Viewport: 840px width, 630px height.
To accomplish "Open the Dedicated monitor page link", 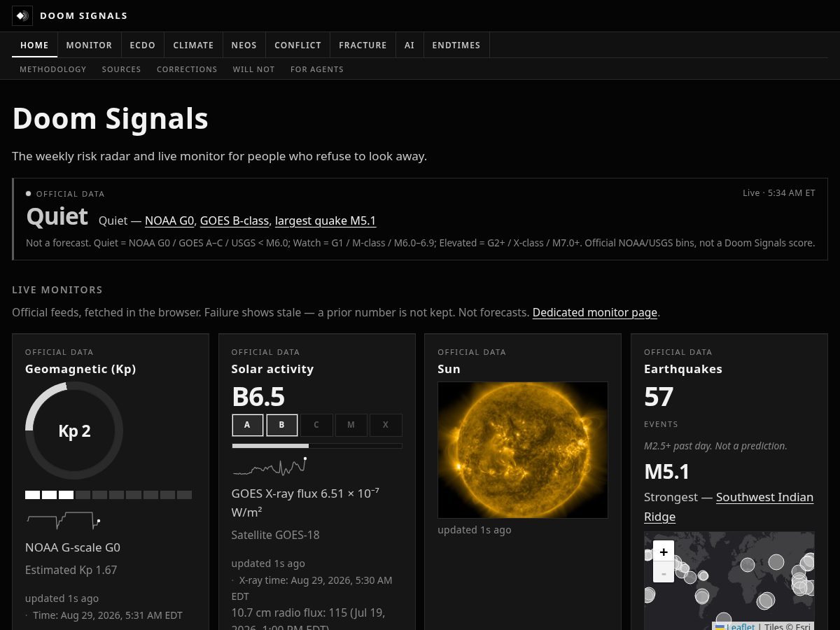I will click(x=595, y=312).
